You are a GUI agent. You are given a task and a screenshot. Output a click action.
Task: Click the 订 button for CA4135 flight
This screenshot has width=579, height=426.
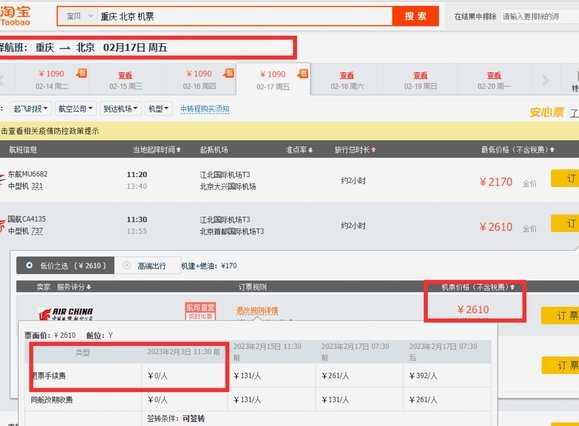click(565, 223)
